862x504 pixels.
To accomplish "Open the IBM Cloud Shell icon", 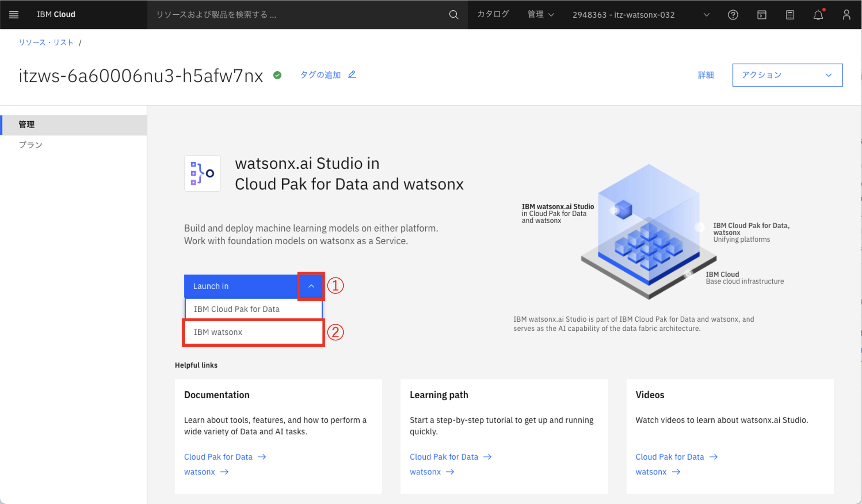I will coord(761,15).
